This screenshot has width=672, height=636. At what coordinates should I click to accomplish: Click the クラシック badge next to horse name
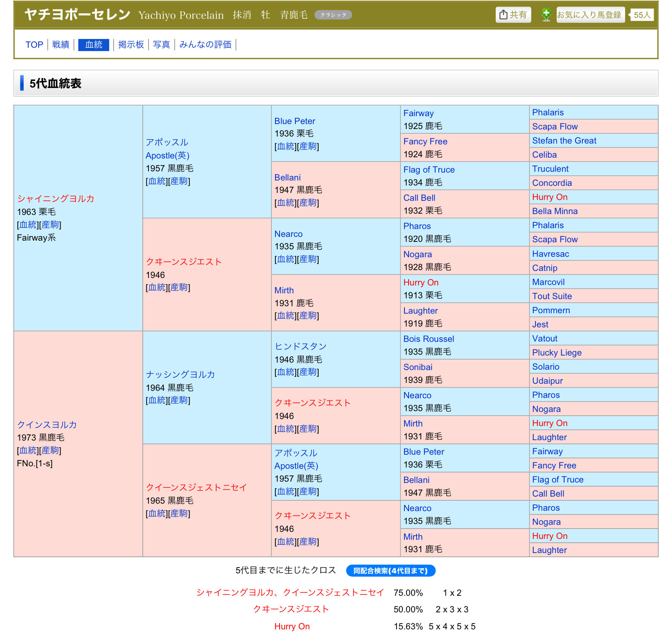[333, 15]
